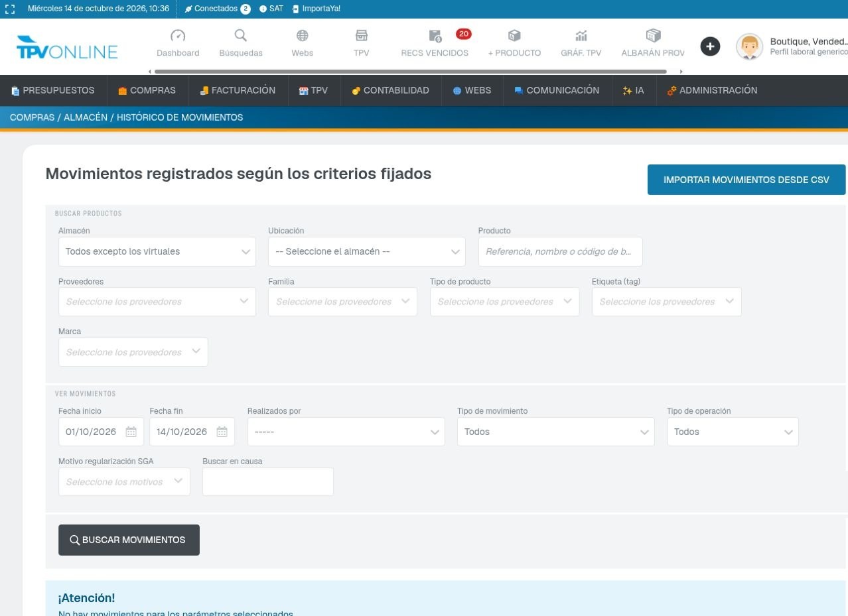Open user avatar profile menu

click(749, 46)
